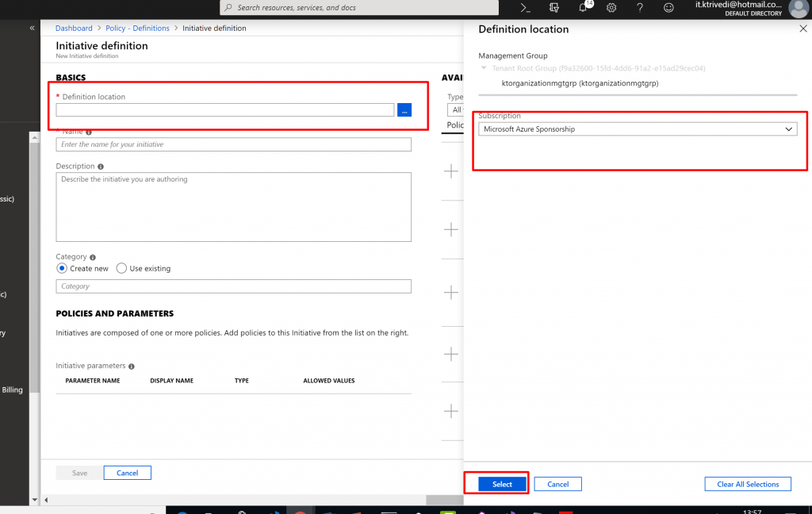Click the blue Select button
This screenshot has height=514, width=812.
pyautogui.click(x=503, y=484)
